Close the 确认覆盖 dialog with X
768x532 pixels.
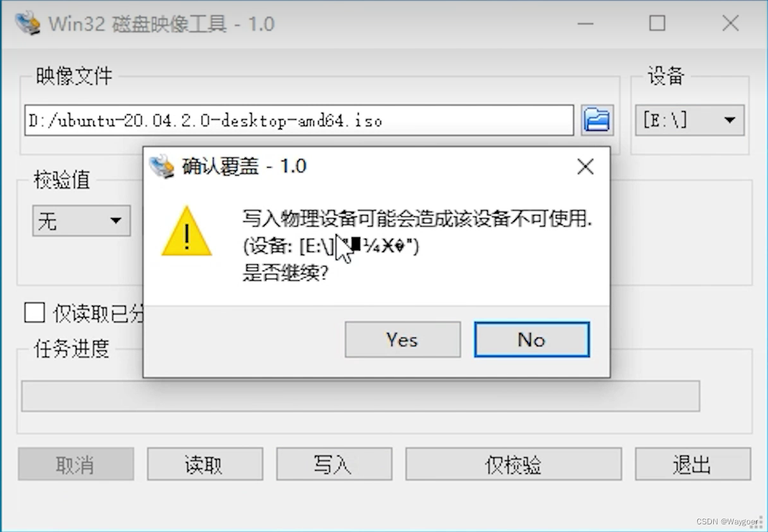(x=585, y=167)
